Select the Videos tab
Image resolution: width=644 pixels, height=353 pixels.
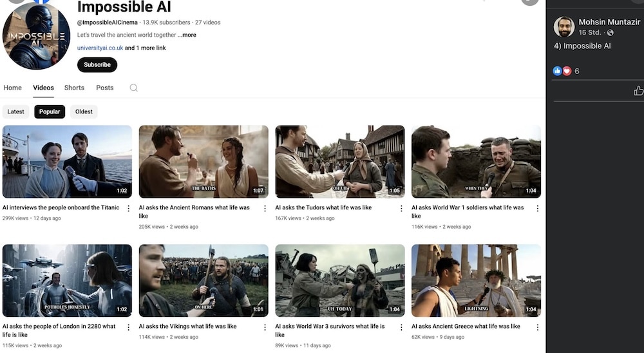[43, 88]
